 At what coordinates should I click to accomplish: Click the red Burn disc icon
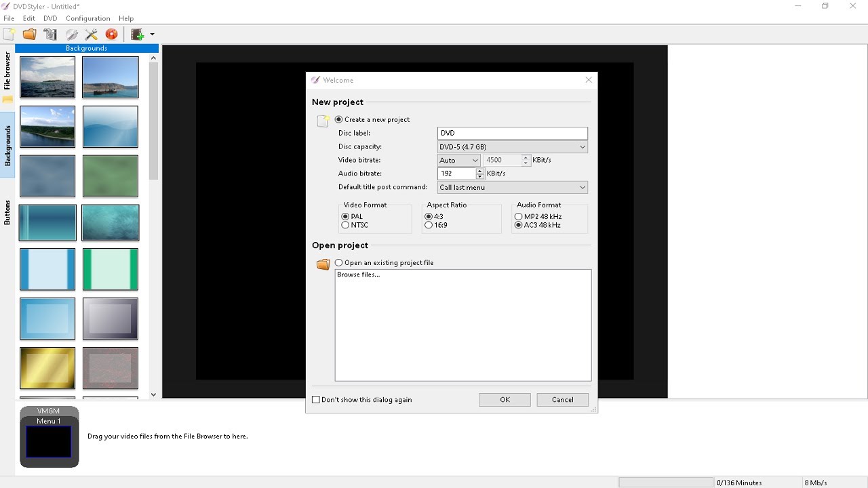tap(112, 34)
